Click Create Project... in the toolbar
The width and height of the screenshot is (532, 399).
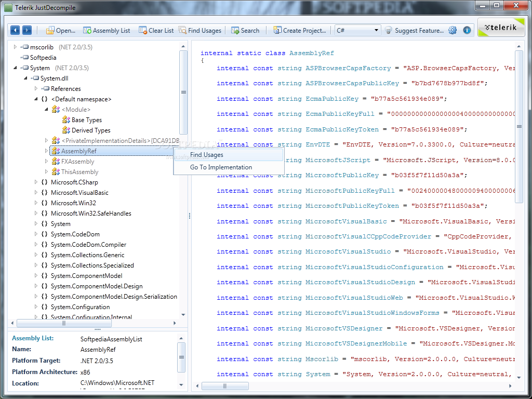[300, 31]
